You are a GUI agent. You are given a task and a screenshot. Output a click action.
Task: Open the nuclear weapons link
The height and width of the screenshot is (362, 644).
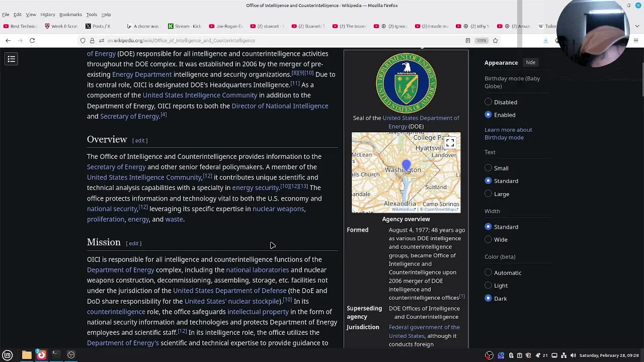pos(278,209)
